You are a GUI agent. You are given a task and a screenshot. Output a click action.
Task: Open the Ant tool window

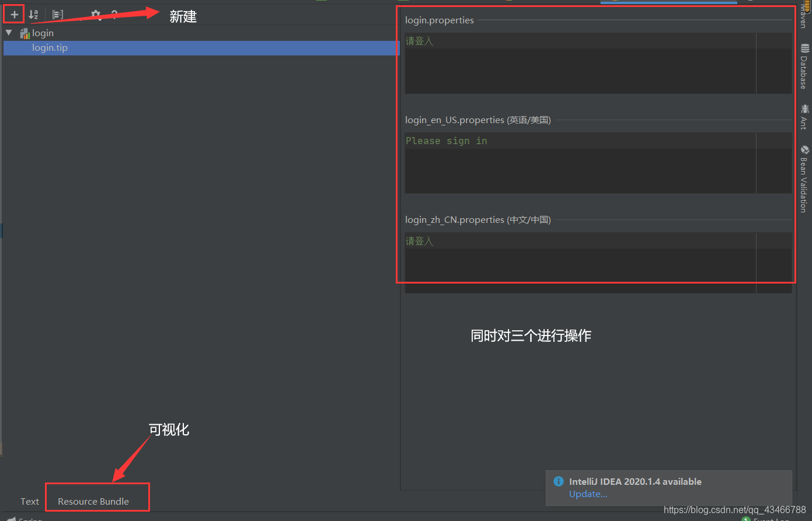click(x=804, y=117)
